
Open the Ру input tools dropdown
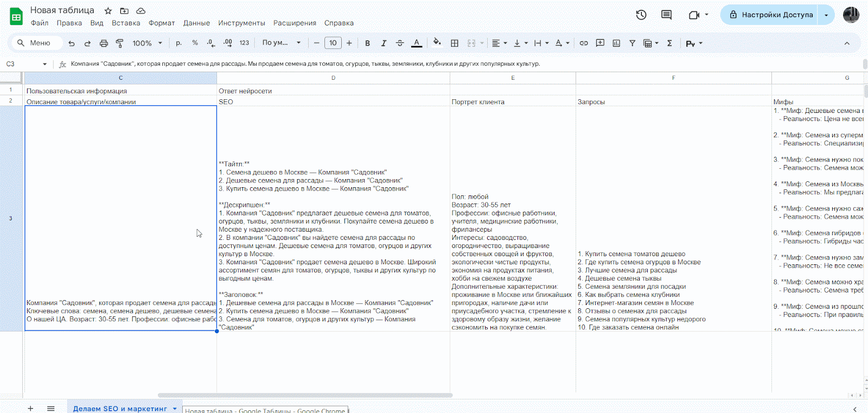coord(694,43)
